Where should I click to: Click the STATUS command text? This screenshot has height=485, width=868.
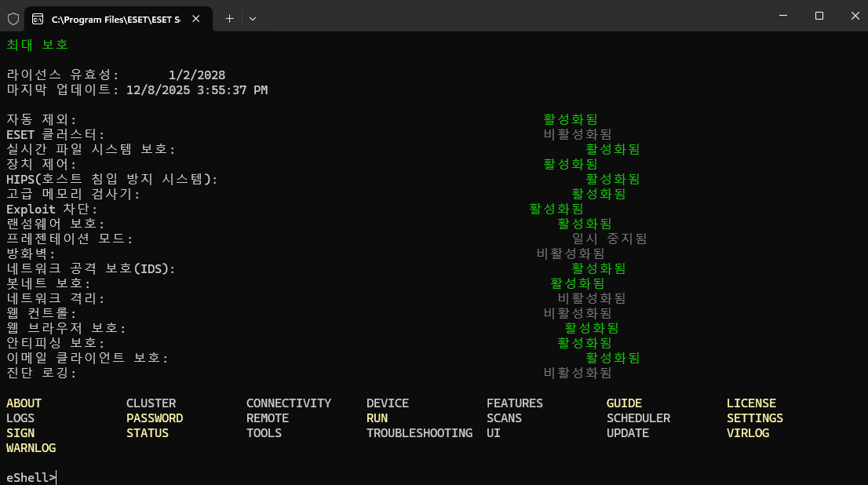click(x=148, y=433)
